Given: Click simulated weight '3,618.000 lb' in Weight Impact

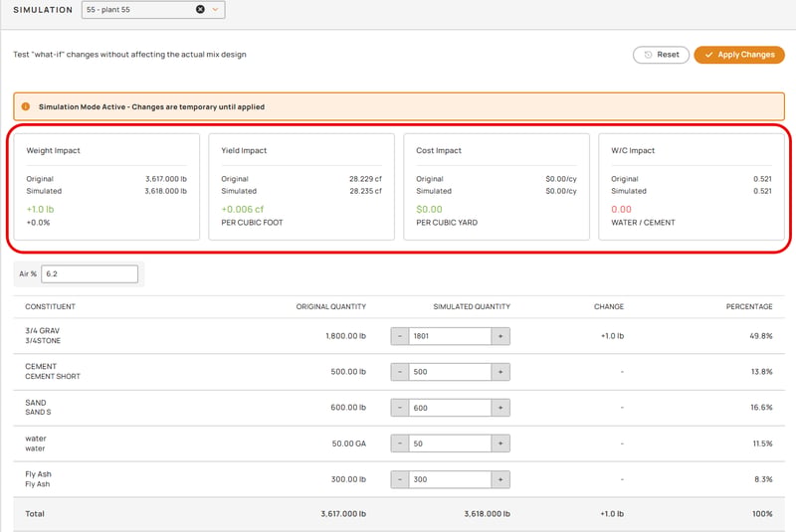Looking at the screenshot, I should (x=165, y=191).
